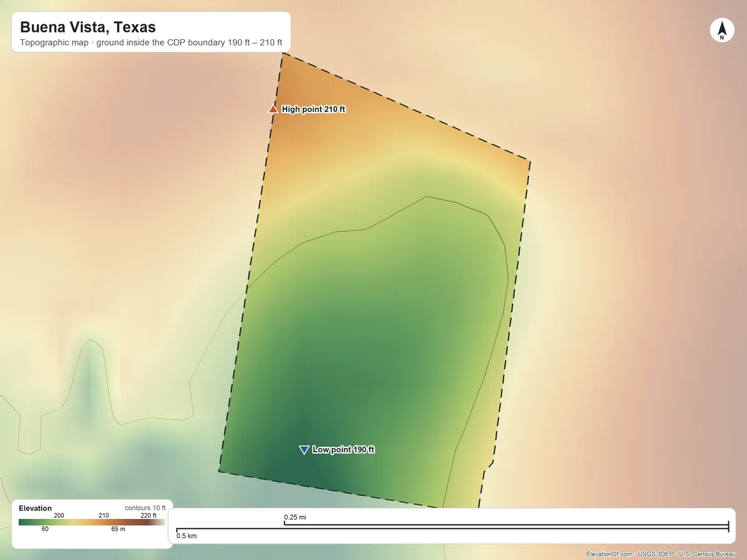Click the '220 ft' legend tick label

coord(149,516)
